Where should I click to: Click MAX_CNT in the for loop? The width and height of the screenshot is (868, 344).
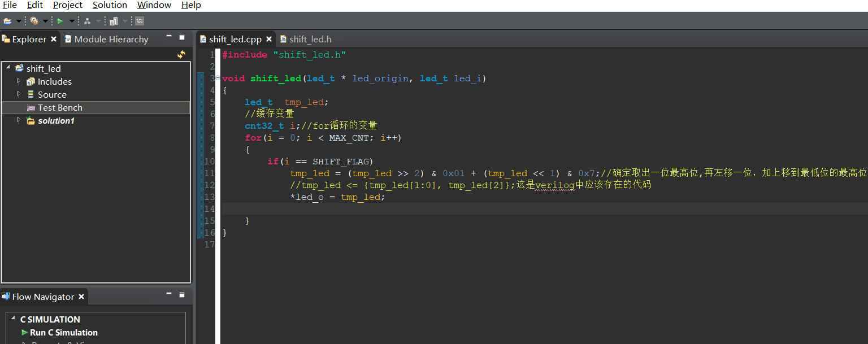[349, 137]
